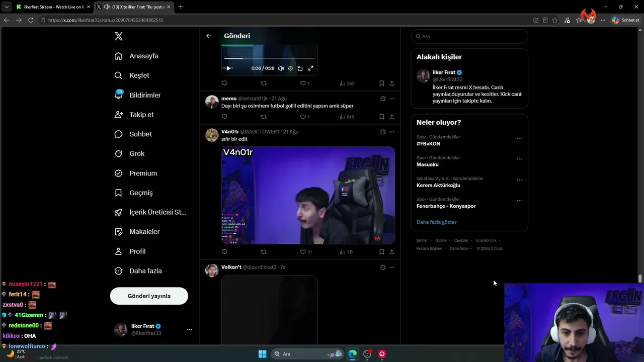Reply to memo's tweet
Viewport: 644px width, 362px height.
[x=224, y=117]
